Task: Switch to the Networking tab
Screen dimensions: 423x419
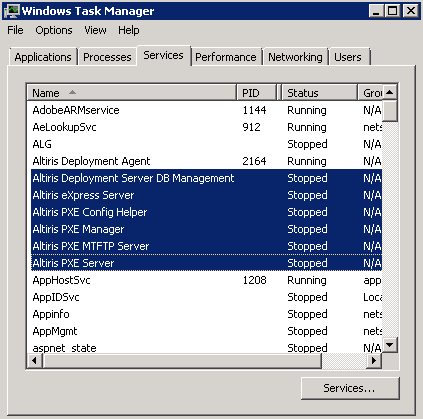Action: 295,57
